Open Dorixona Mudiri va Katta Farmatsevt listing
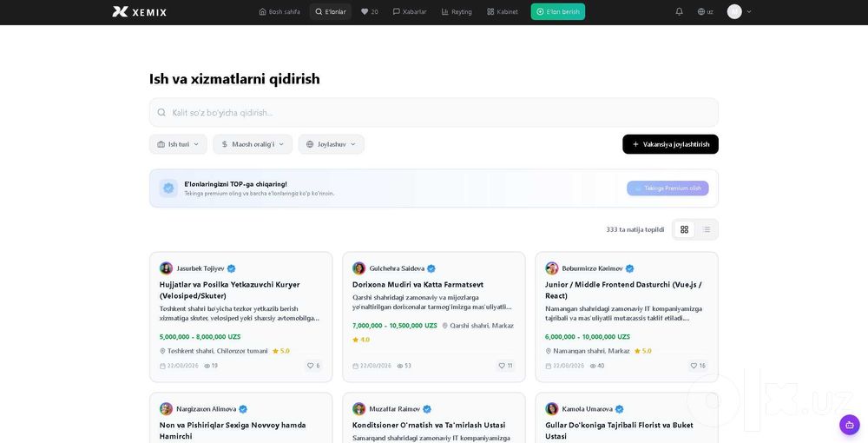868x443 pixels. (418, 285)
